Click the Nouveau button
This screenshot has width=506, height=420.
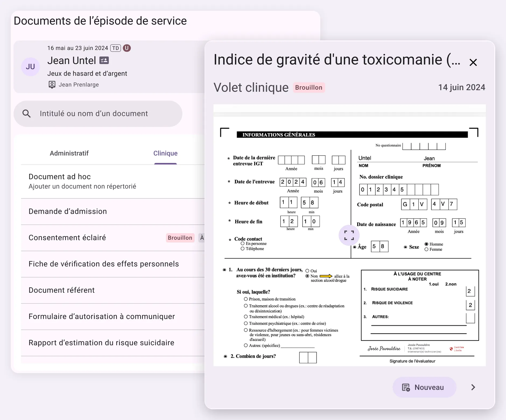[424, 387]
